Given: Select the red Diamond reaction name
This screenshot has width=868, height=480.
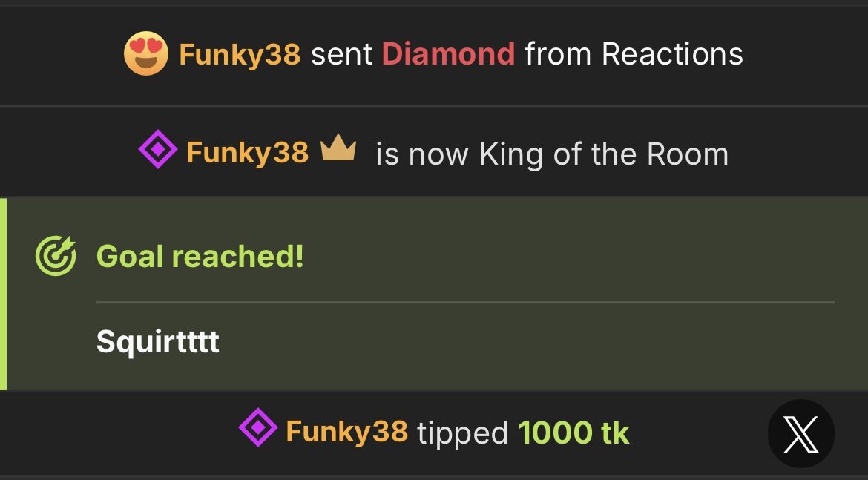Looking at the screenshot, I should tap(448, 54).
